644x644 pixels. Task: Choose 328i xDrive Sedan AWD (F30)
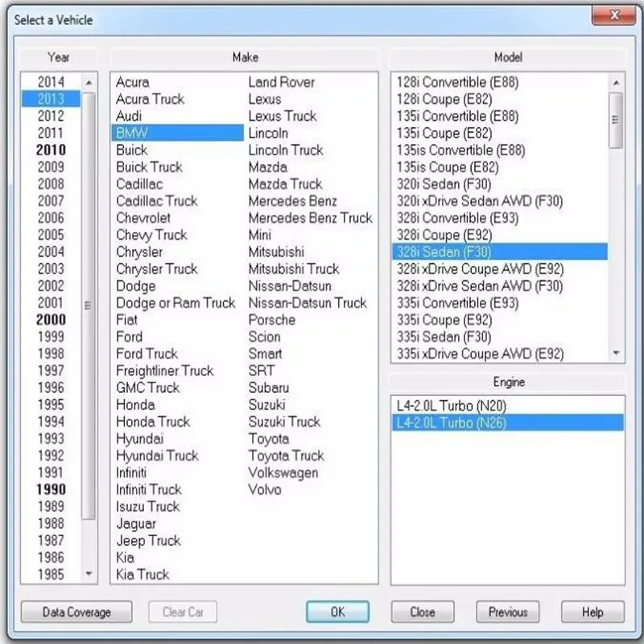click(x=481, y=286)
